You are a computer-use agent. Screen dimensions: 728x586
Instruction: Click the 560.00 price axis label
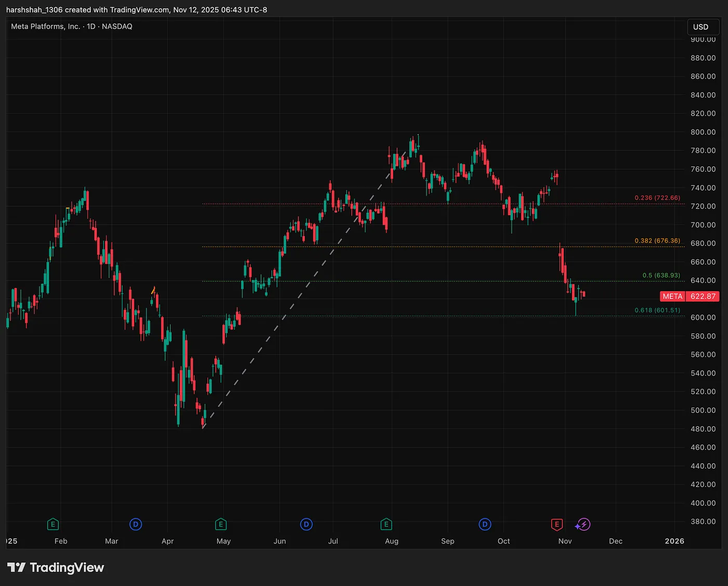click(703, 355)
